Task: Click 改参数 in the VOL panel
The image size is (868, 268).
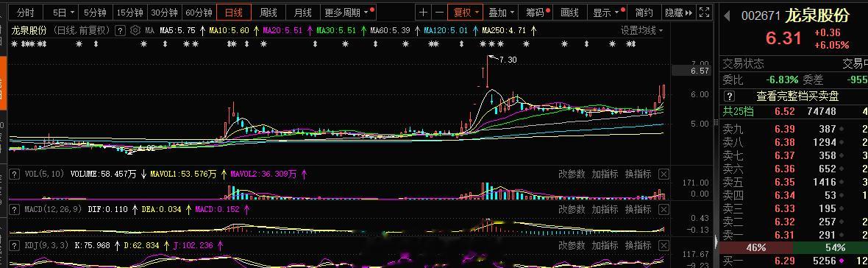Action: pyautogui.click(x=572, y=174)
